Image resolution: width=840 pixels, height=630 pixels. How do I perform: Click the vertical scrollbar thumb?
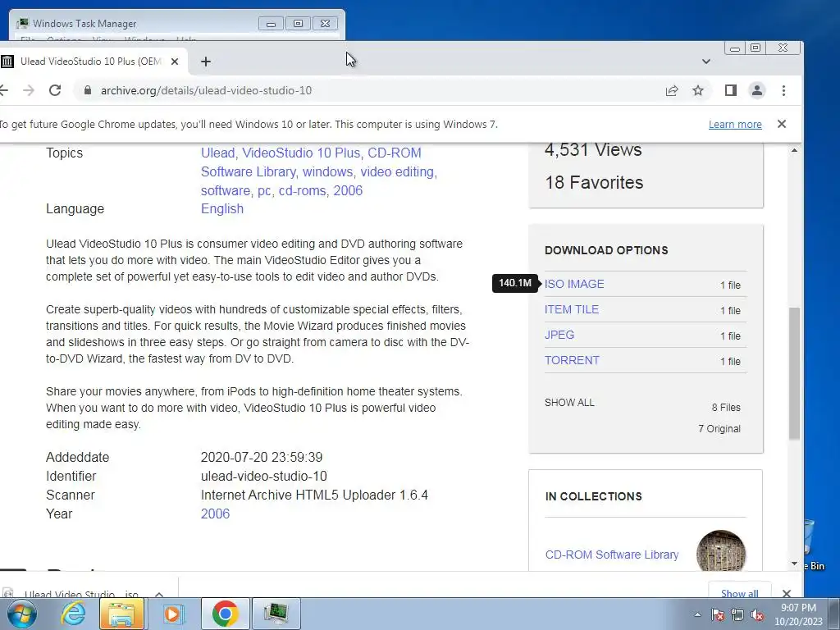(794, 374)
